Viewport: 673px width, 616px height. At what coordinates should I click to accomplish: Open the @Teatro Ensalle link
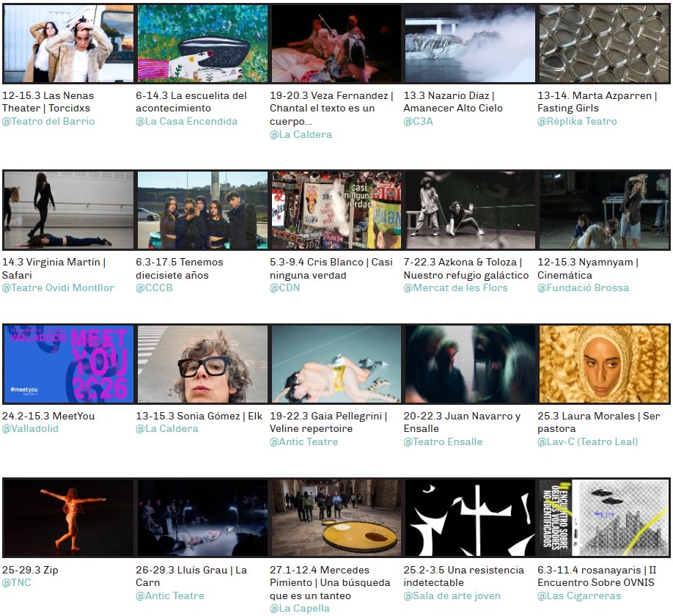pos(443,441)
